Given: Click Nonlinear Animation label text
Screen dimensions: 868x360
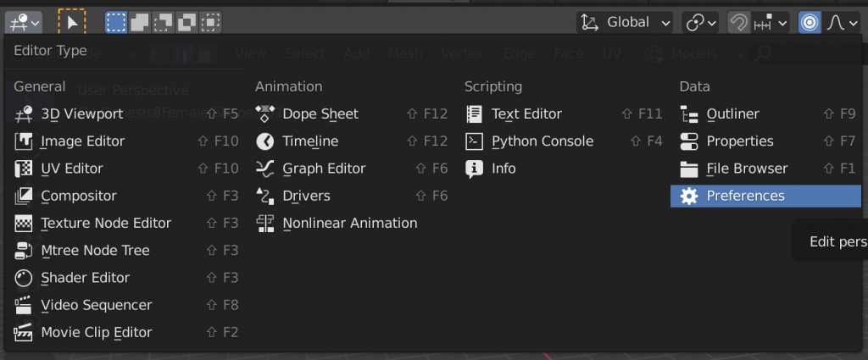Looking at the screenshot, I should click(350, 223).
